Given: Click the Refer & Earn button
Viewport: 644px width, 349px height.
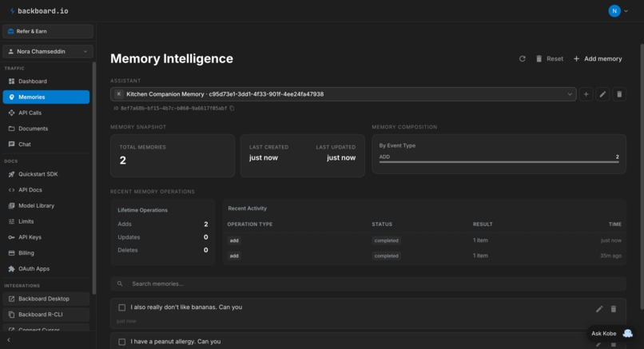Looking at the screenshot, I should 48,31.
